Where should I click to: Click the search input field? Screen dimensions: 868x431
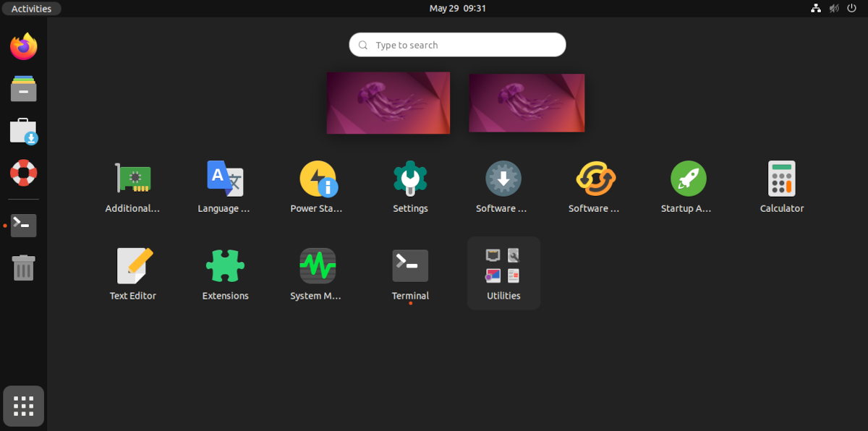[x=457, y=44]
